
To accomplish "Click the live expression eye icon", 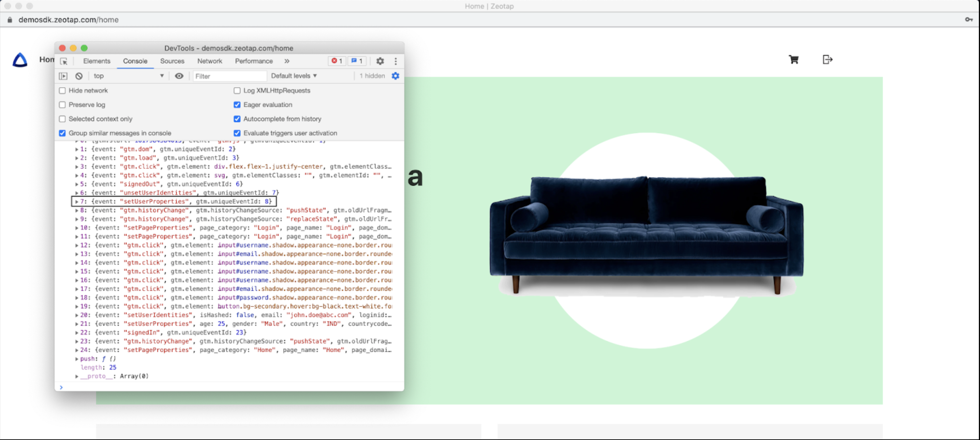I will click(x=179, y=76).
